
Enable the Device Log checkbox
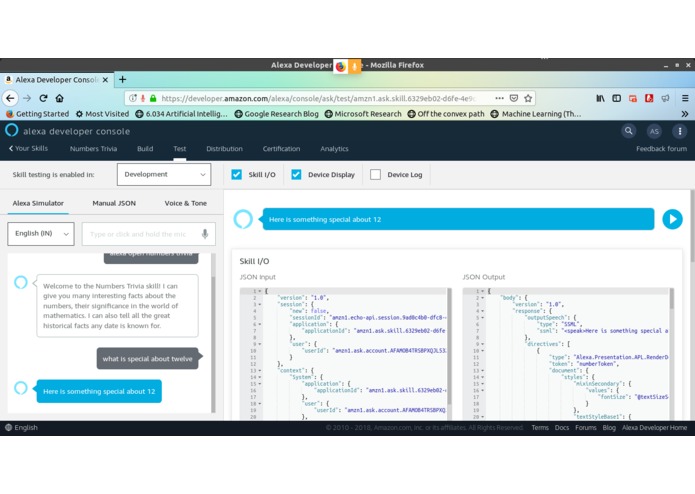[375, 175]
